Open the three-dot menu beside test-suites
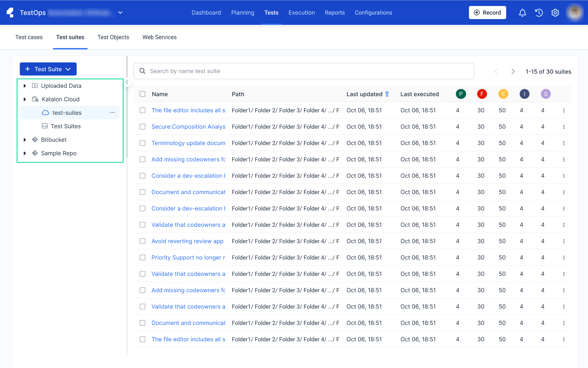588x368 pixels. [x=112, y=113]
